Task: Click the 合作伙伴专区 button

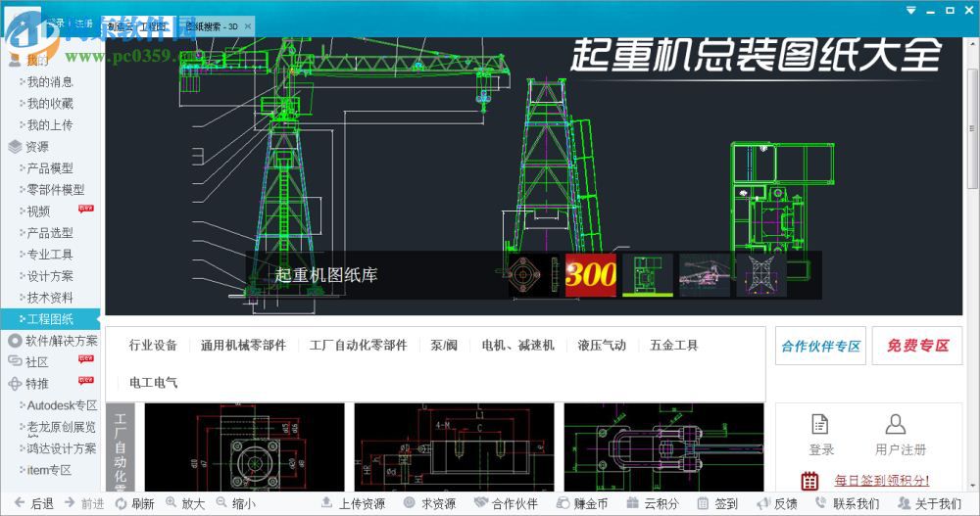Action: (x=820, y=346)
